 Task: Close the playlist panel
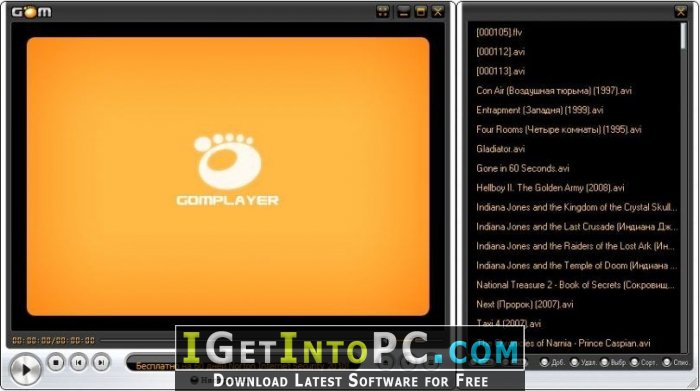click(680, 12)
